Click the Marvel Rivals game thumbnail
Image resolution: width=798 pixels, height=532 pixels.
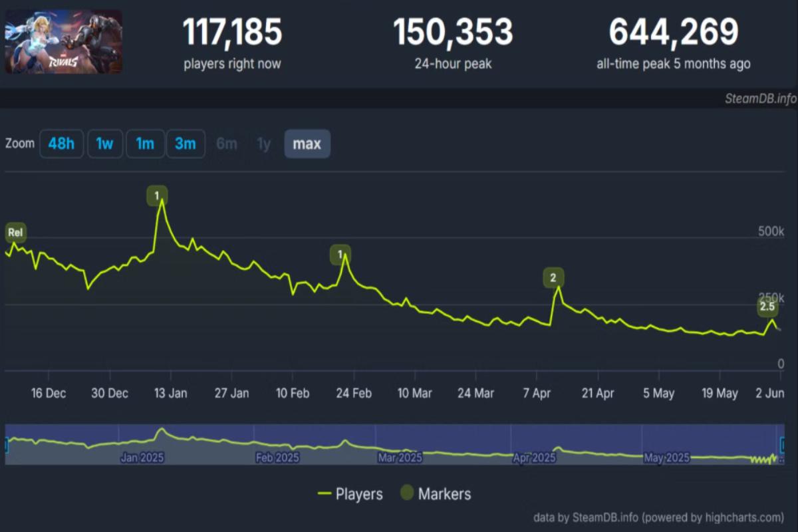63,41
